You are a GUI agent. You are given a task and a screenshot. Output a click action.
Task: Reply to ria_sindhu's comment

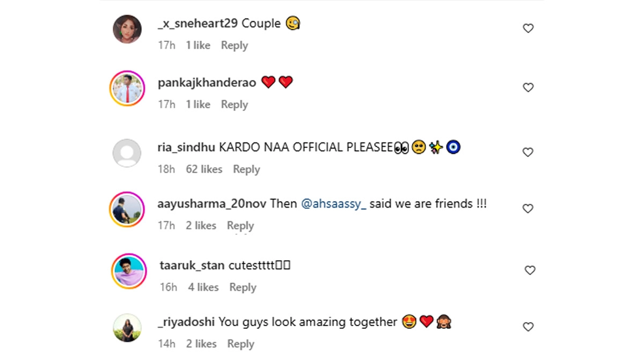coord(246,169)
